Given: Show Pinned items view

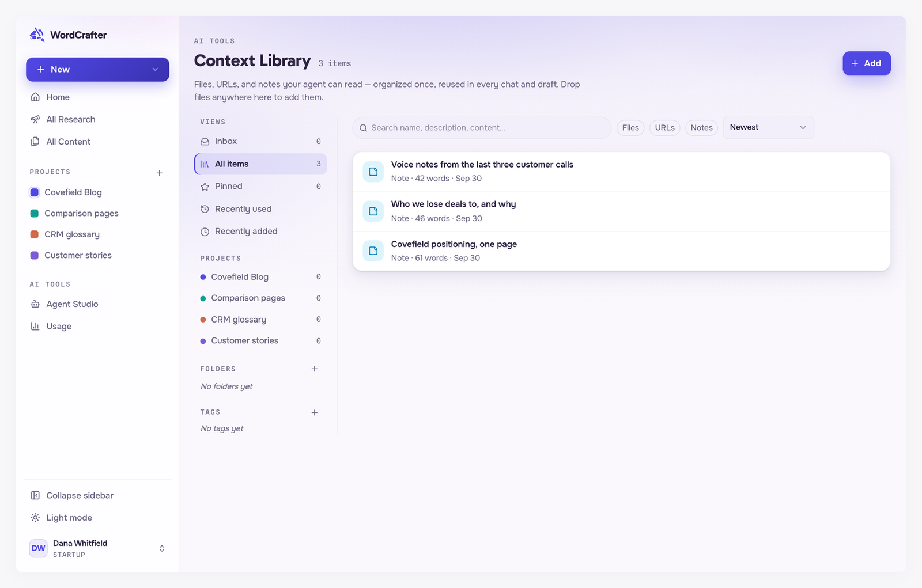Looking at the screenshot, I should coord(260,186).
